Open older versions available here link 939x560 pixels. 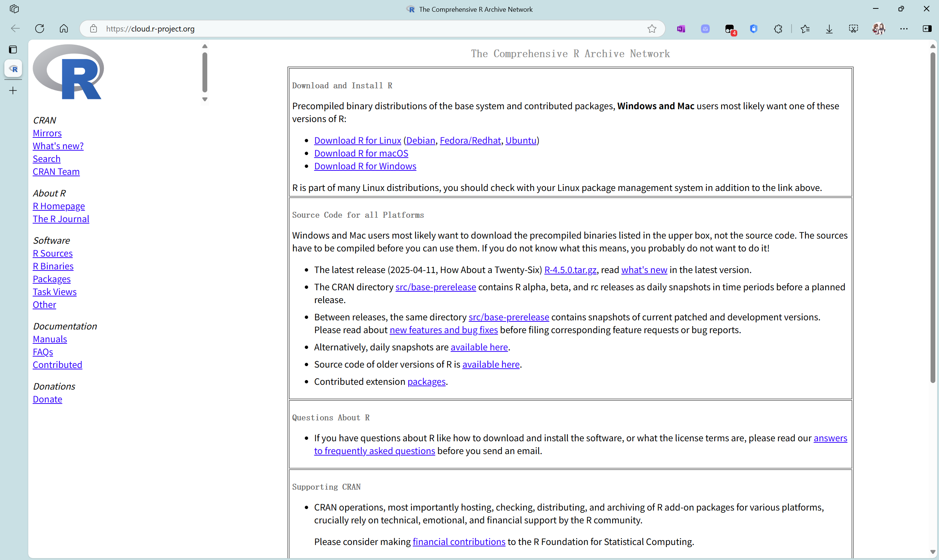pyautogui.click(x=491, y=365)
